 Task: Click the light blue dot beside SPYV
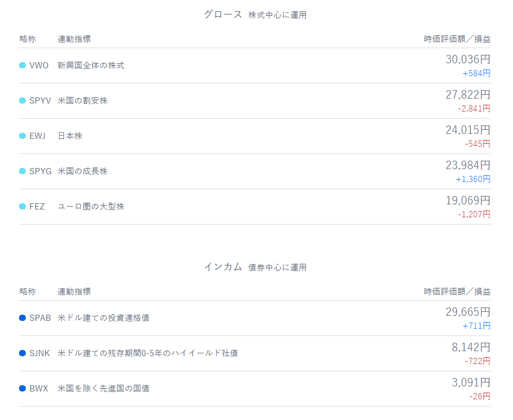point(22,101)
